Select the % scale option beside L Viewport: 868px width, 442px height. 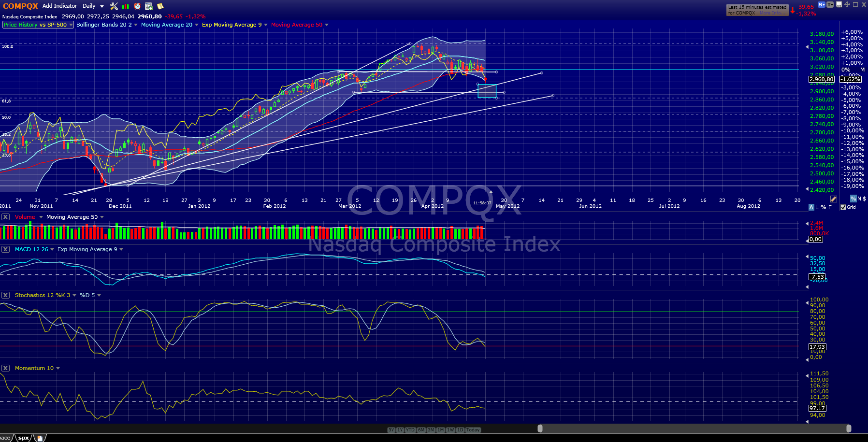[x=824, y=207]
